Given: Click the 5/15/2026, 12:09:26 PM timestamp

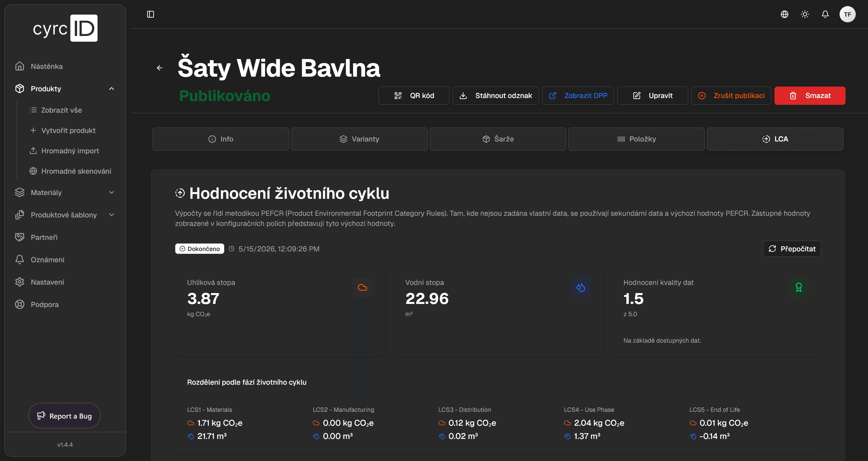Looking at the screenshot, I should [279, 249].
